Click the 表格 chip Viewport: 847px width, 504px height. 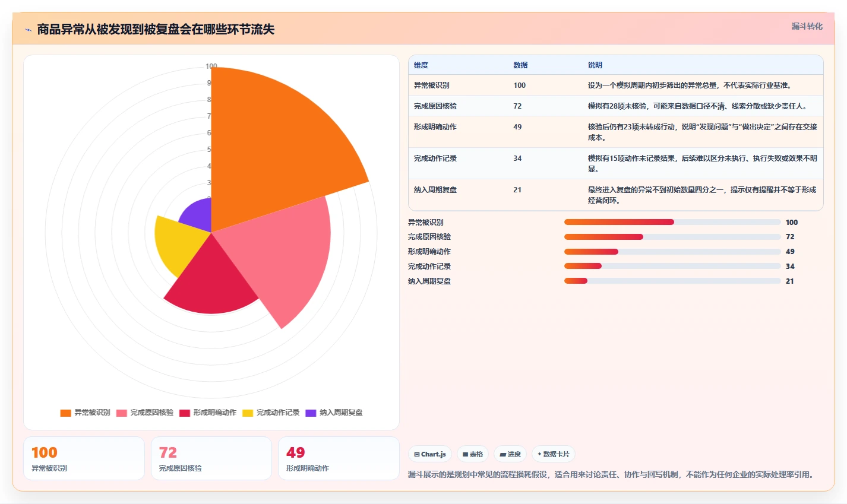click(473, 454)
